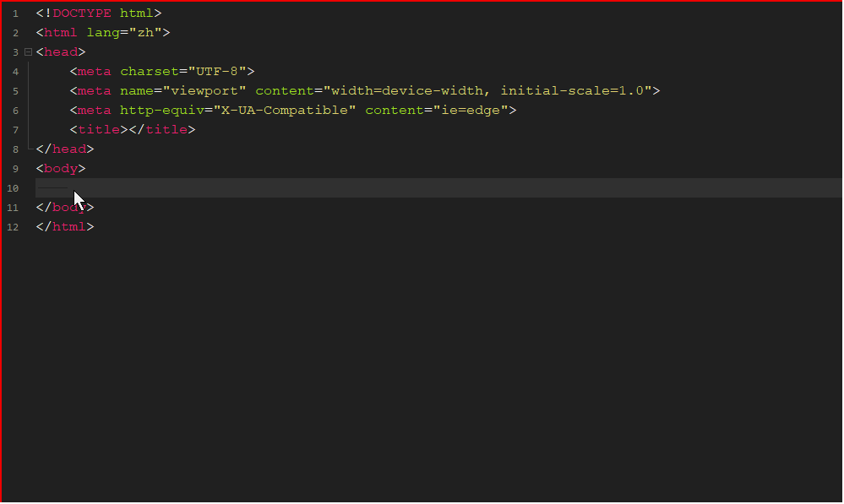Click the opening body tag
Image resolution: width=844 pixels, height=504 pixels.
click(x=61, y=168)
